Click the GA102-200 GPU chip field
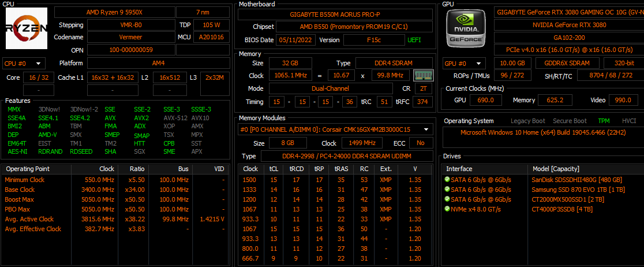This screenshot has height=267, width=644. click(x=569, y=38)
